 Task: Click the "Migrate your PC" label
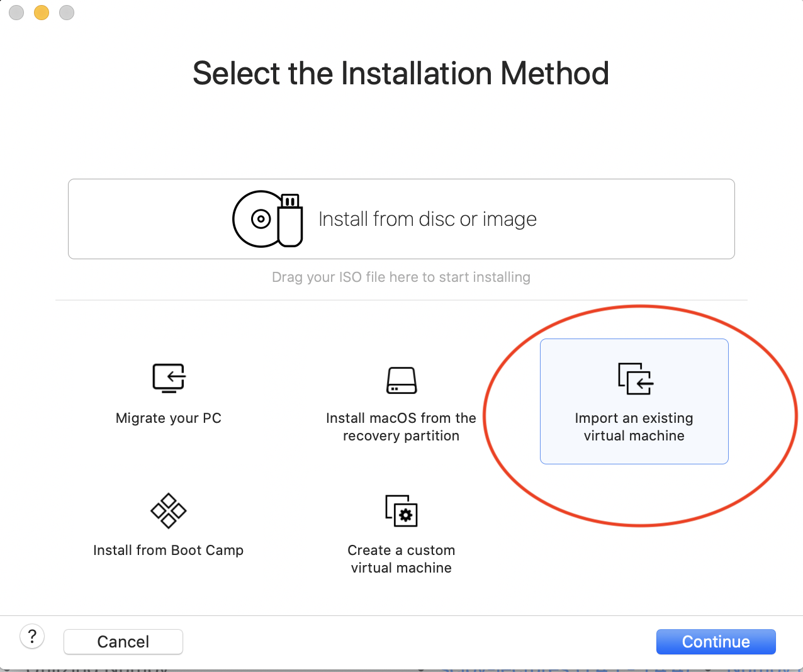point(169,418)
